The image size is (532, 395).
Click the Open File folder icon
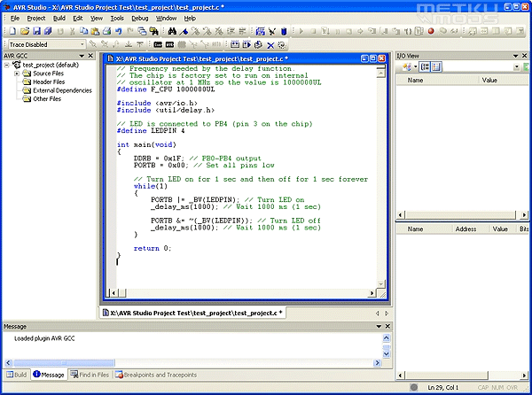point(25,31)
